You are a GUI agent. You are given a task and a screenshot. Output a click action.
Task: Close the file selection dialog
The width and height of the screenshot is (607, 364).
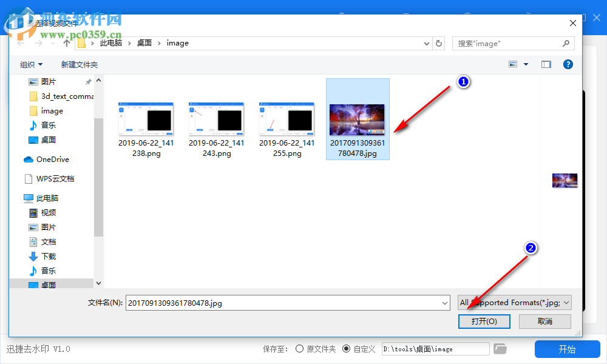pos(573,23)
